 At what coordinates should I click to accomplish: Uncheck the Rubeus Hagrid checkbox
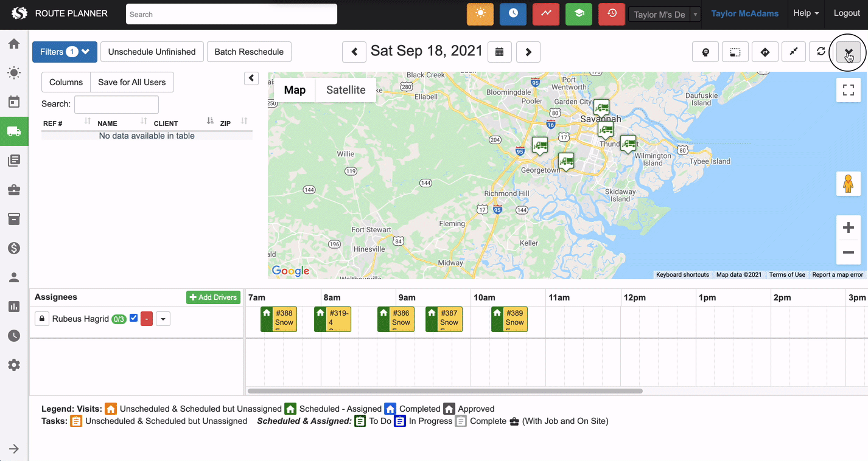(134, 318)
